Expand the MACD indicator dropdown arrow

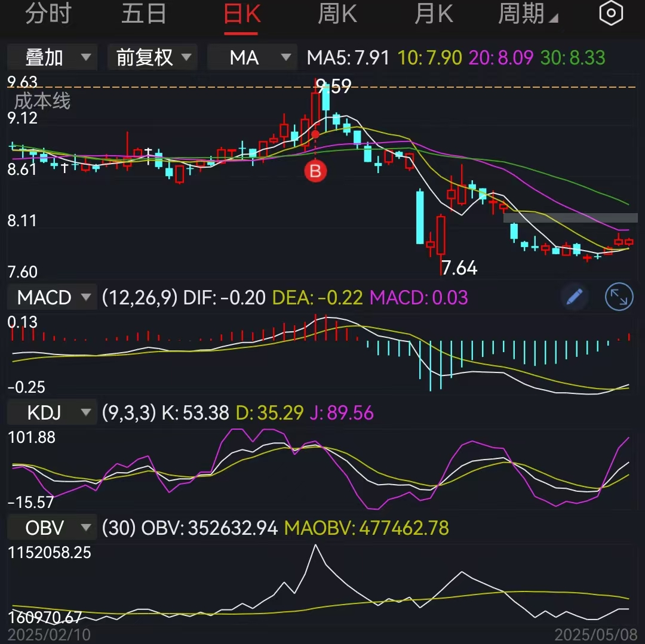[x=87, y=297]
